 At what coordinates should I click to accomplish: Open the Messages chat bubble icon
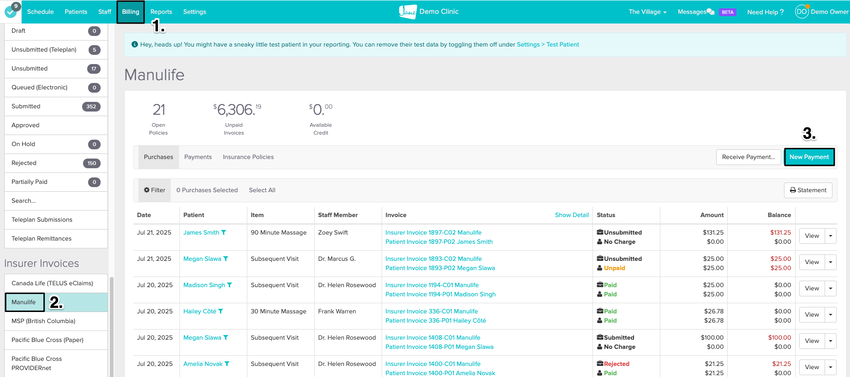click(x=710, y=11)
